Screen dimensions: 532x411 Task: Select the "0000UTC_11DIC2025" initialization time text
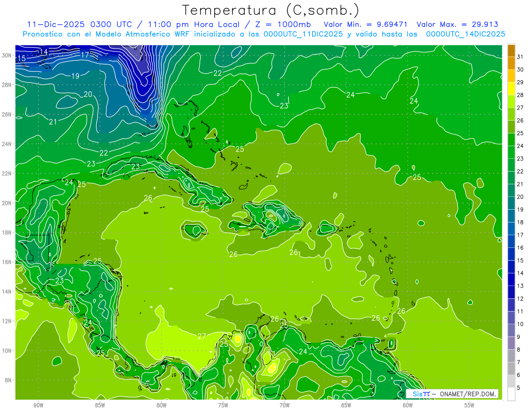pos(303,34)
